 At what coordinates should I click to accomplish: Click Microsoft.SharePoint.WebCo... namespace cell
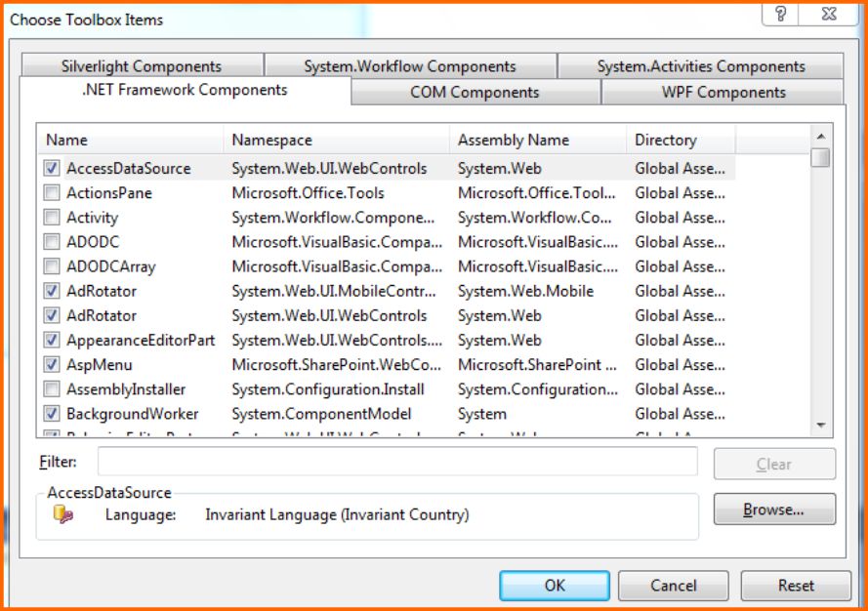coord(336,365)
